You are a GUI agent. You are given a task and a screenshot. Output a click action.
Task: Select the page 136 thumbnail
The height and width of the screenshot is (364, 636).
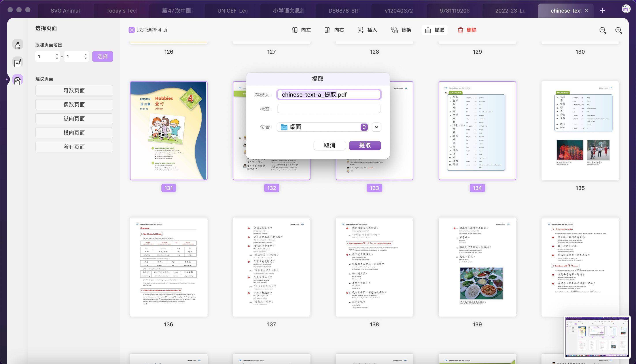tap(169, 267)
